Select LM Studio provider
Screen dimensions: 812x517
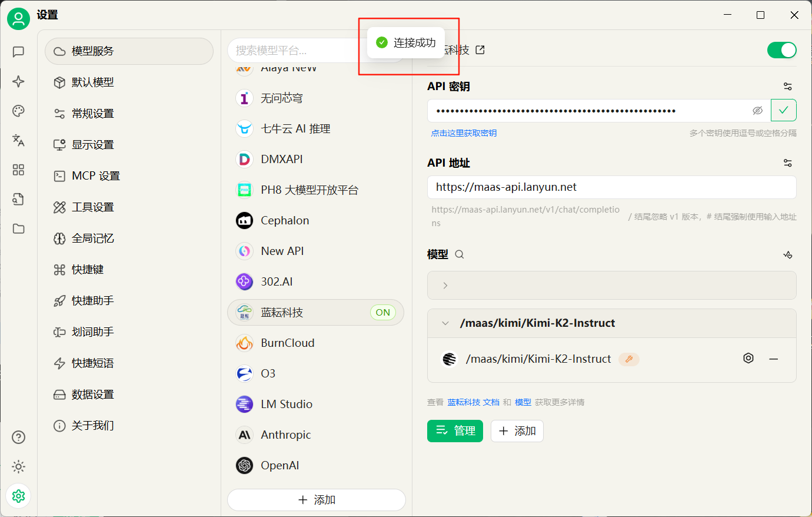[x=316, y=405]
